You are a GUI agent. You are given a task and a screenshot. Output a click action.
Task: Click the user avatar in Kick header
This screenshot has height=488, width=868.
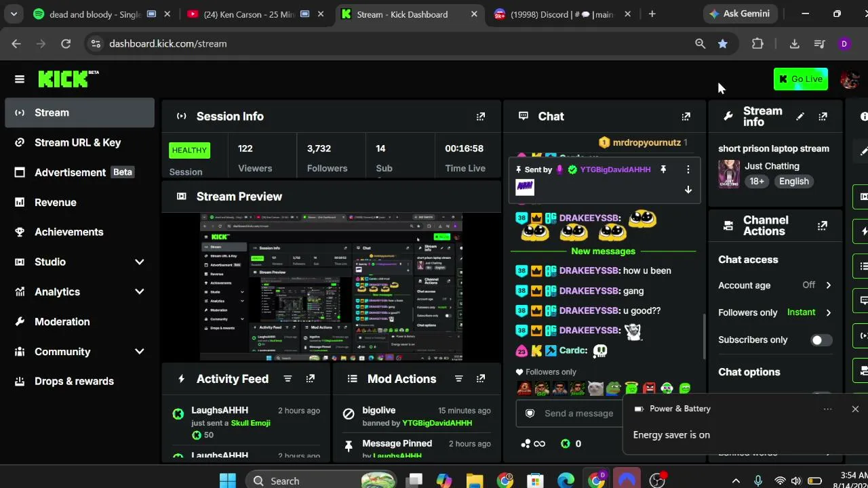click(850, 79)
